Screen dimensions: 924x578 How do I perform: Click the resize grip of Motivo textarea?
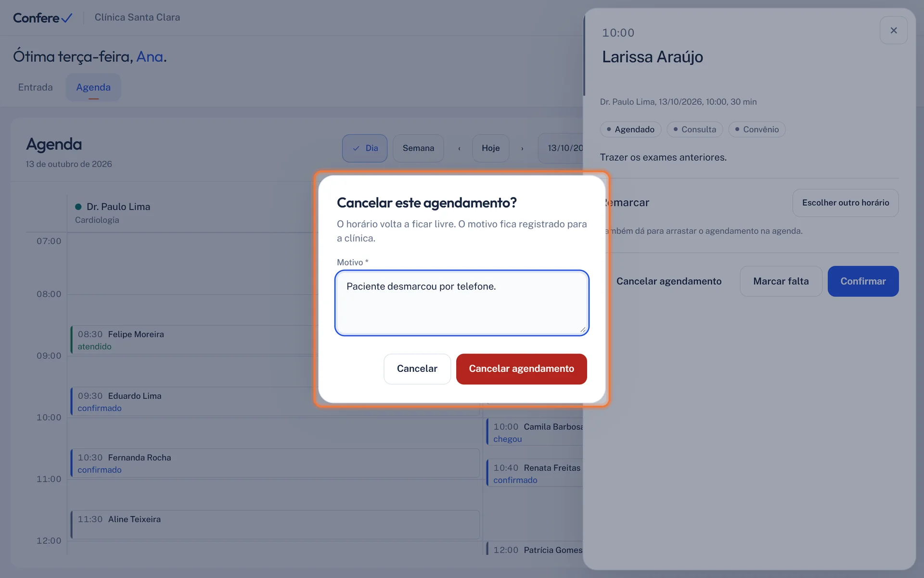click(583, 330)
